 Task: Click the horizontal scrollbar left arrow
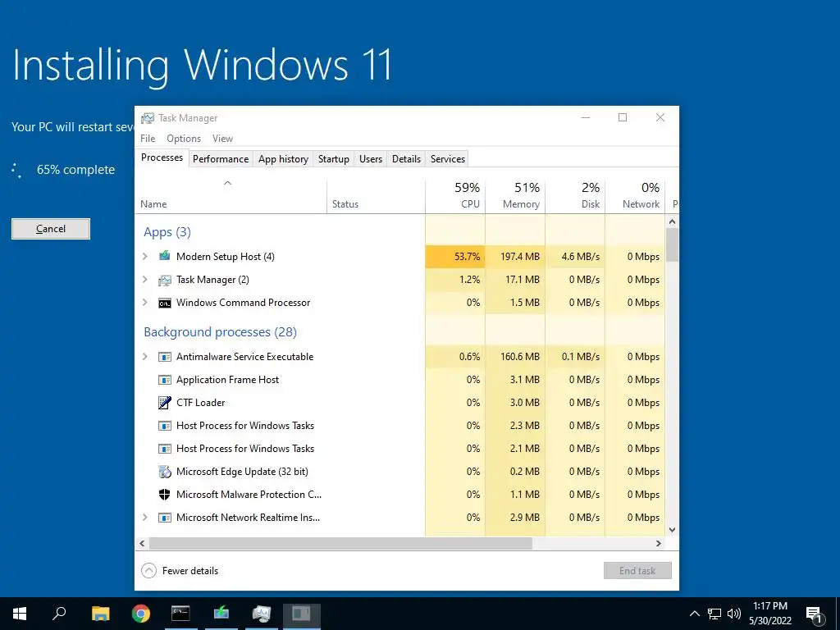[x=142, y=543]
